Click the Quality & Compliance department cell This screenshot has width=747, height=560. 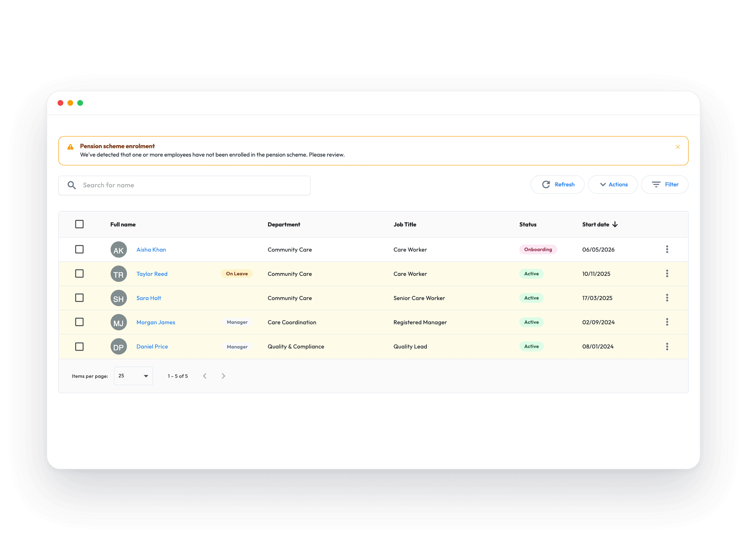[x=296, y=347]
